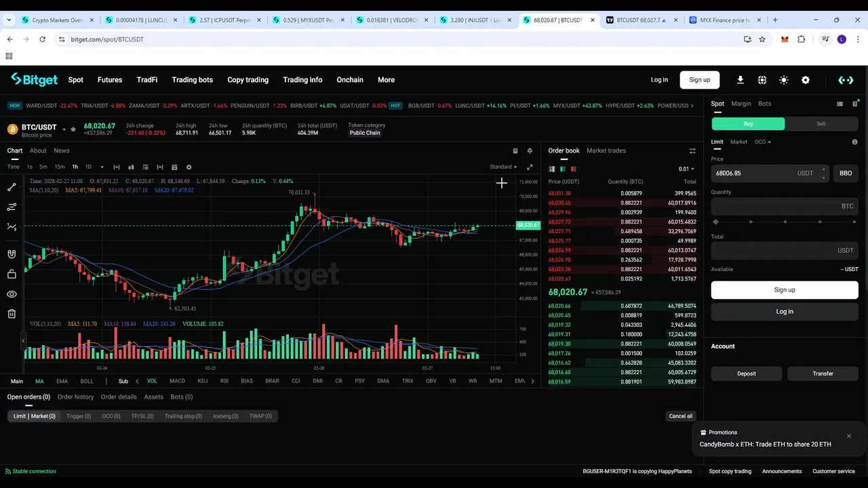Click the Deposit button
Image resolution: width=868 pixels, height=488 pixels.
747,373
